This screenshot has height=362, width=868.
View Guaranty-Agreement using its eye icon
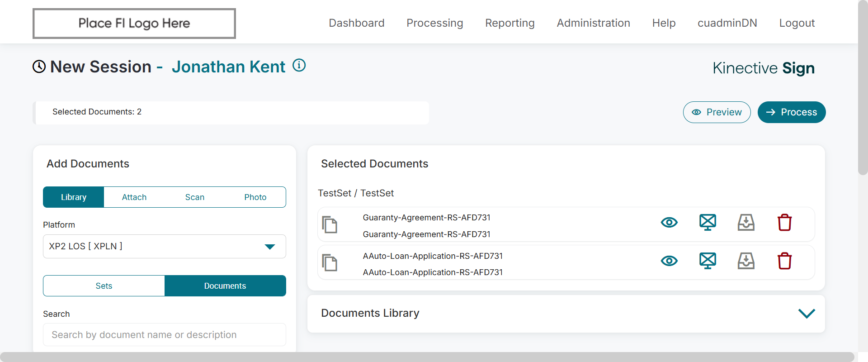tap(669, 223)
